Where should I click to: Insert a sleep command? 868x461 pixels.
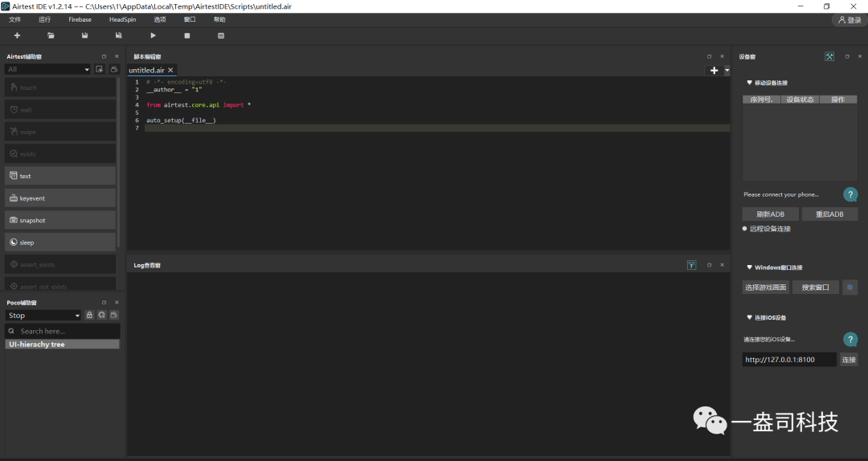coord(60,243)
